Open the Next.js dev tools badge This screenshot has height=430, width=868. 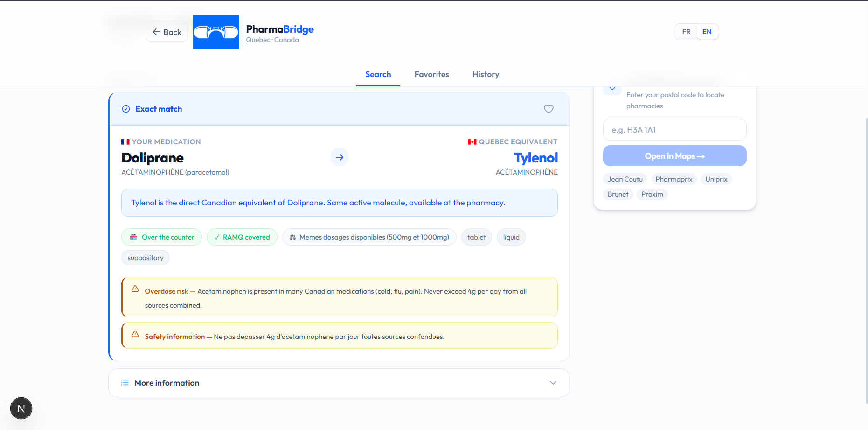(x=21, y=409)
